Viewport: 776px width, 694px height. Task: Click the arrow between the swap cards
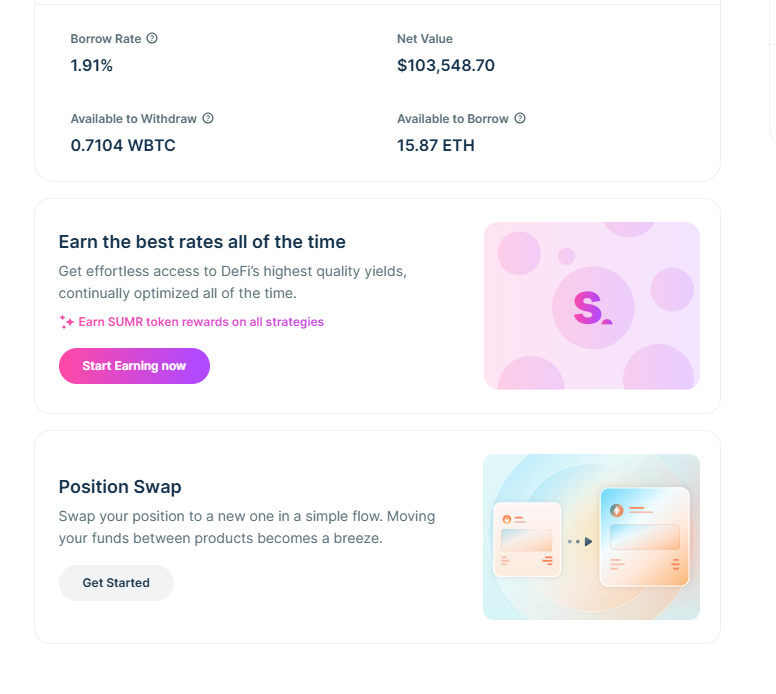tap(588, 541)
